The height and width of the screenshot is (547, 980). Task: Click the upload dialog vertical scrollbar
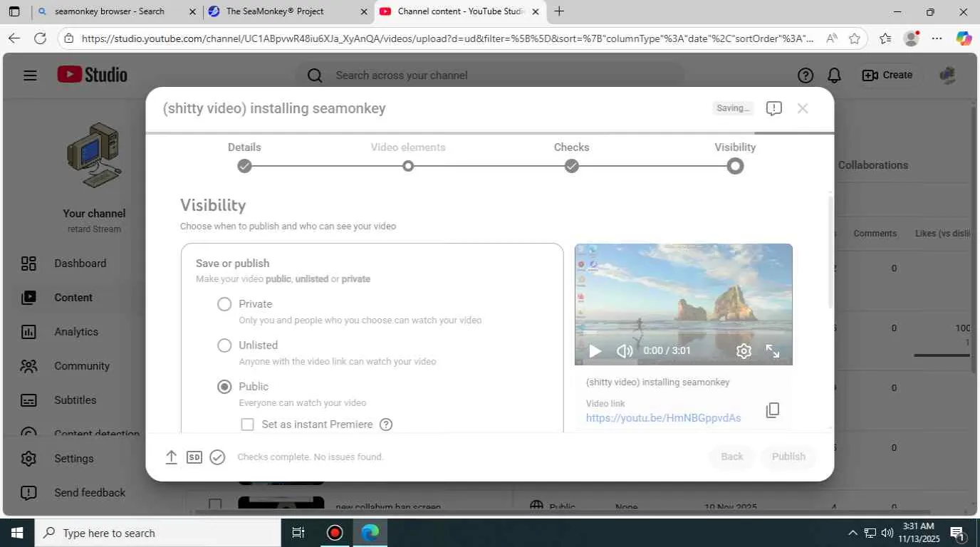[830, 254]
